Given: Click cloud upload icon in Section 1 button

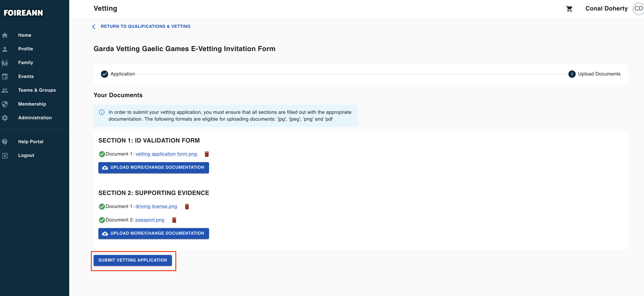Looking at the screenshot, I should 105,168.
